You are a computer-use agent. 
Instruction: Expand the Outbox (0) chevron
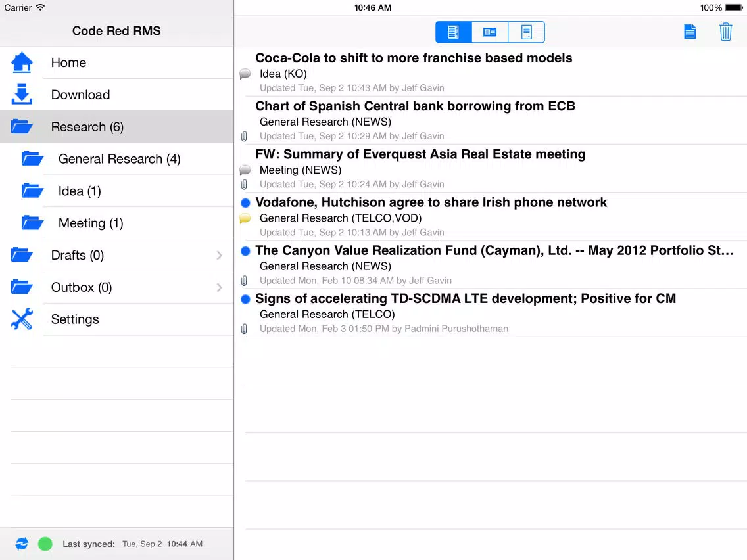(x=219, y=288)
